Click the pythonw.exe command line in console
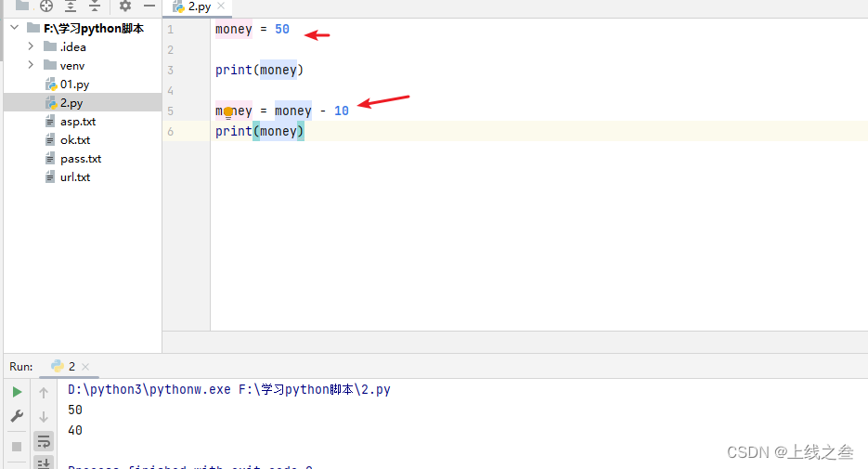 [x=228, y=389]
